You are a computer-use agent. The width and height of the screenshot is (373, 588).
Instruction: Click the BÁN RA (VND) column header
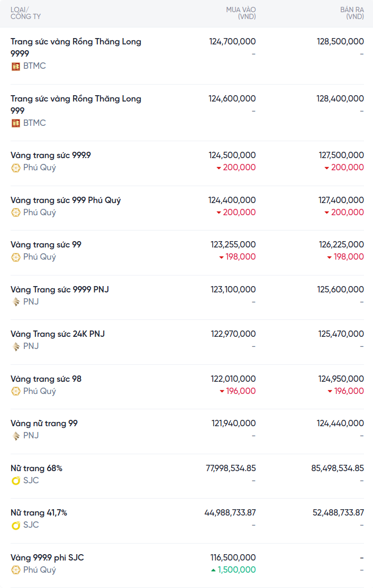352,13
